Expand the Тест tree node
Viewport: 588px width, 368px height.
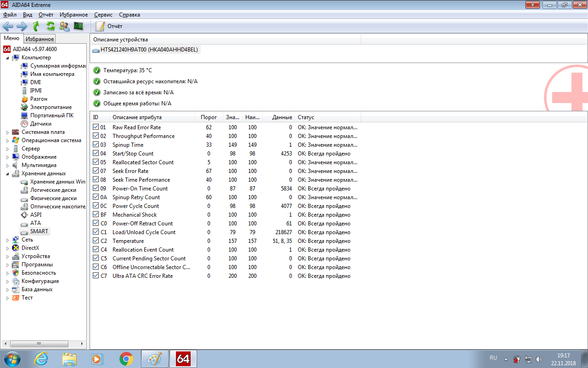tap(7, 298)
